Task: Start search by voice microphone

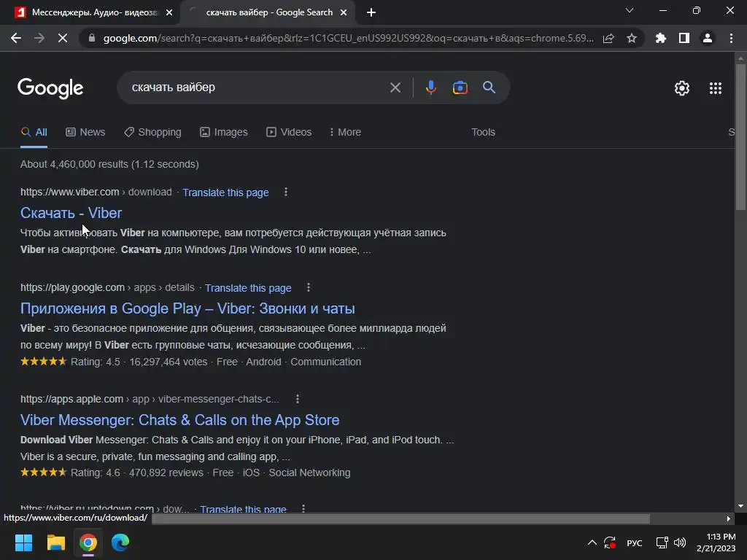Action: 430,87
